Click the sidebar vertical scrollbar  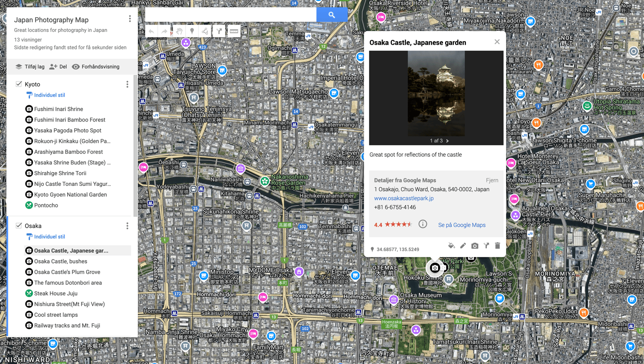click(x=136, y=146)
